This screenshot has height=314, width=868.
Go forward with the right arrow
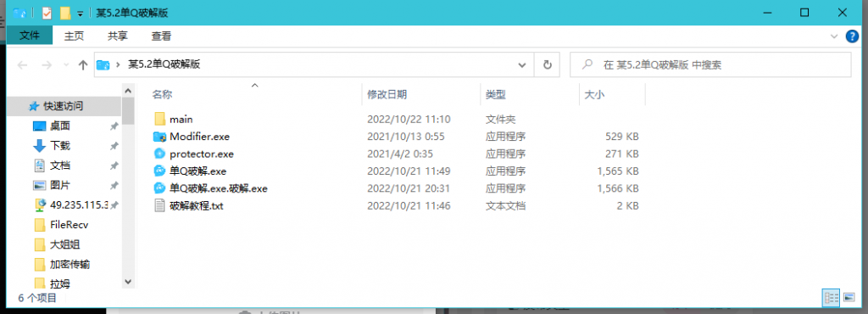coord(47,65)
